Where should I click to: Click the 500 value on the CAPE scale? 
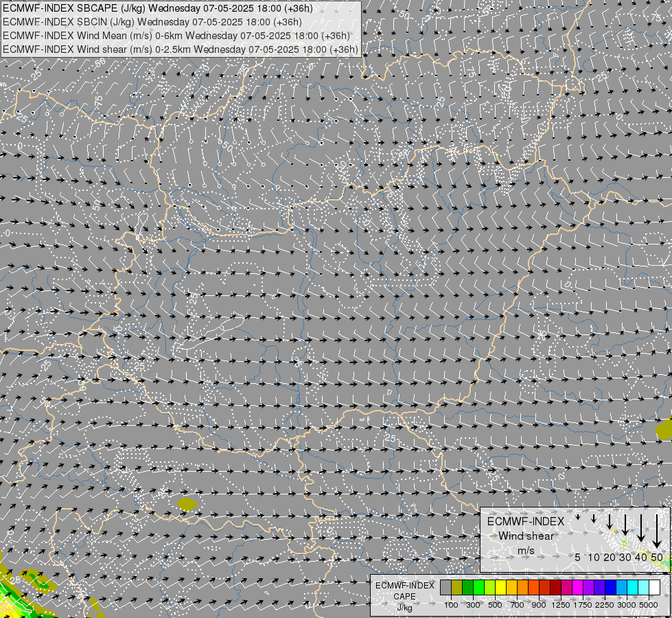pyautogui.click(x=495, y=605)
